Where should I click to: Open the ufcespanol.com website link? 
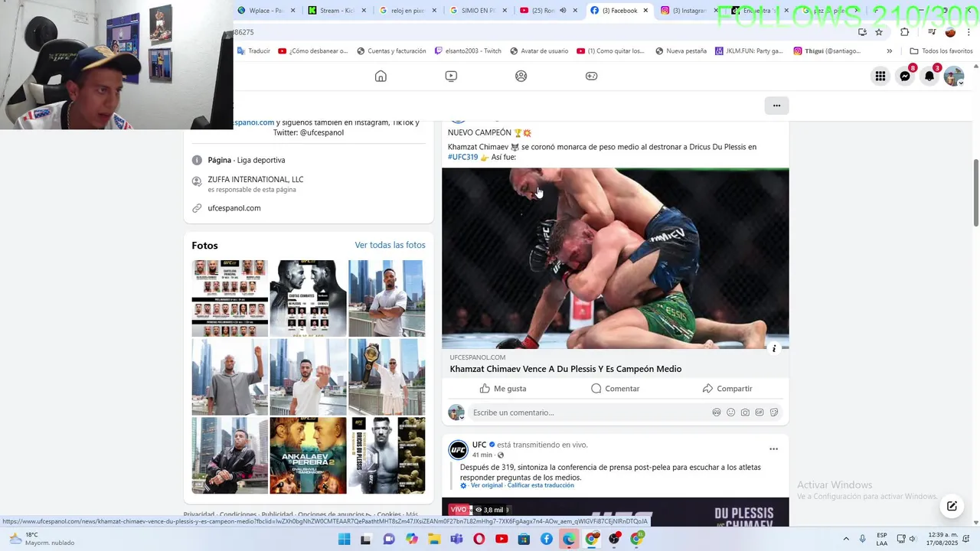234,208
